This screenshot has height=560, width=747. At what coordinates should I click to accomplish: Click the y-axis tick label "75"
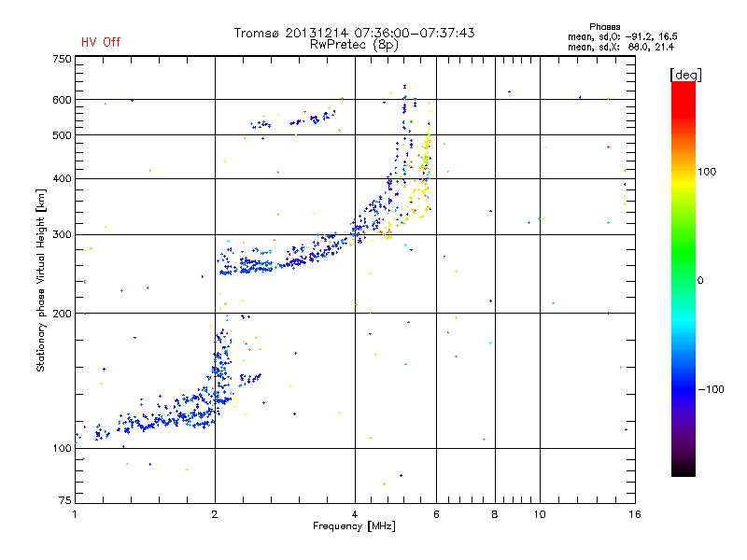click(65, 500)
